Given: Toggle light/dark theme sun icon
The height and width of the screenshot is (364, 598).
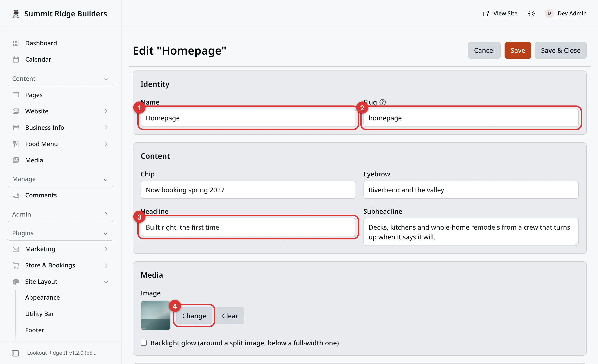Looking at the screenshot, I should [531, 14].
